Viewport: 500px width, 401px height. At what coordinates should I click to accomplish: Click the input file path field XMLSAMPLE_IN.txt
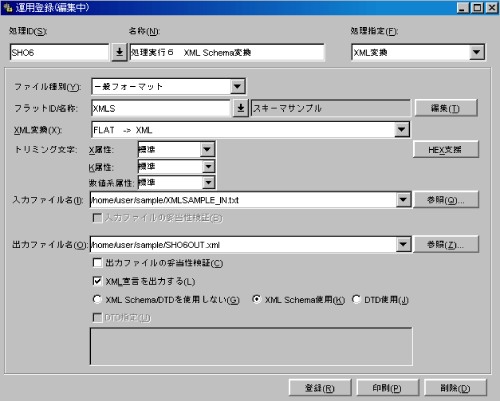[x=243, y=200]
